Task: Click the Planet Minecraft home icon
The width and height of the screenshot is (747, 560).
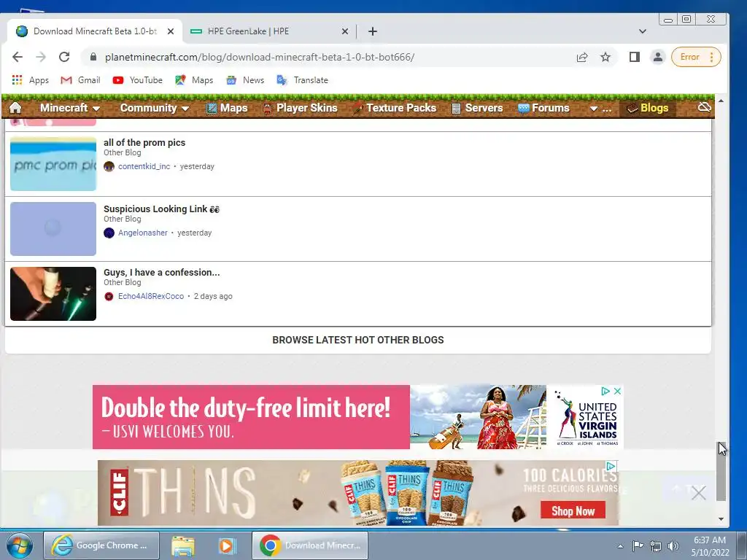Action: click(x=15, y=108)
